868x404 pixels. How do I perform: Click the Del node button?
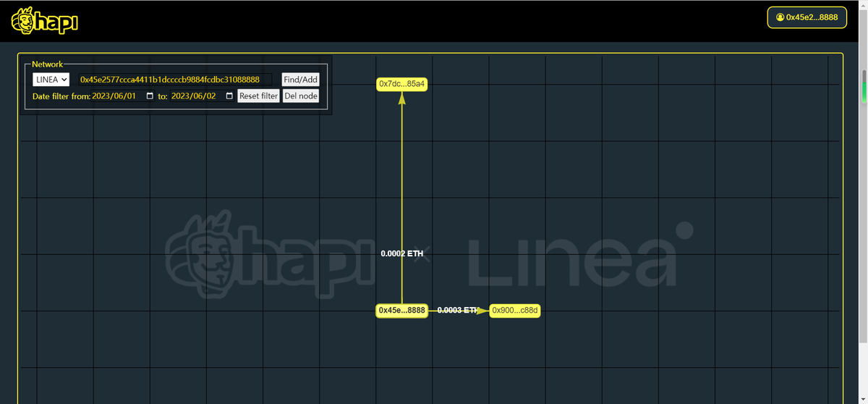click(301, 96)
